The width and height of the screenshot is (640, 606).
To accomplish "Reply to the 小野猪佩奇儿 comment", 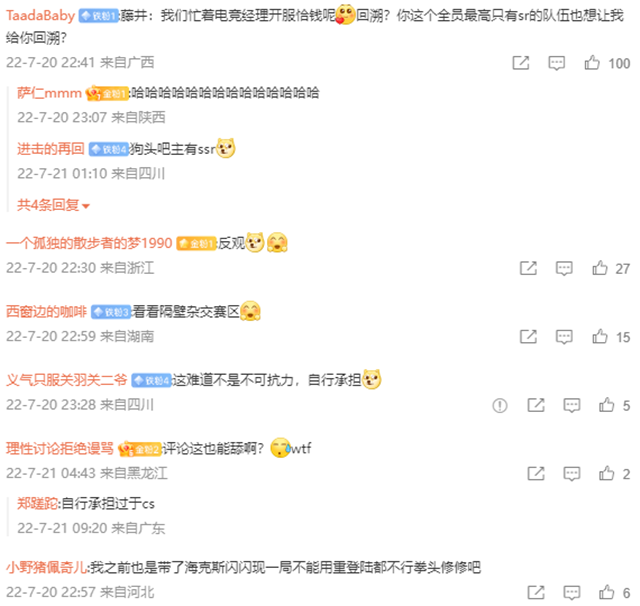I will tap(571, 593).
